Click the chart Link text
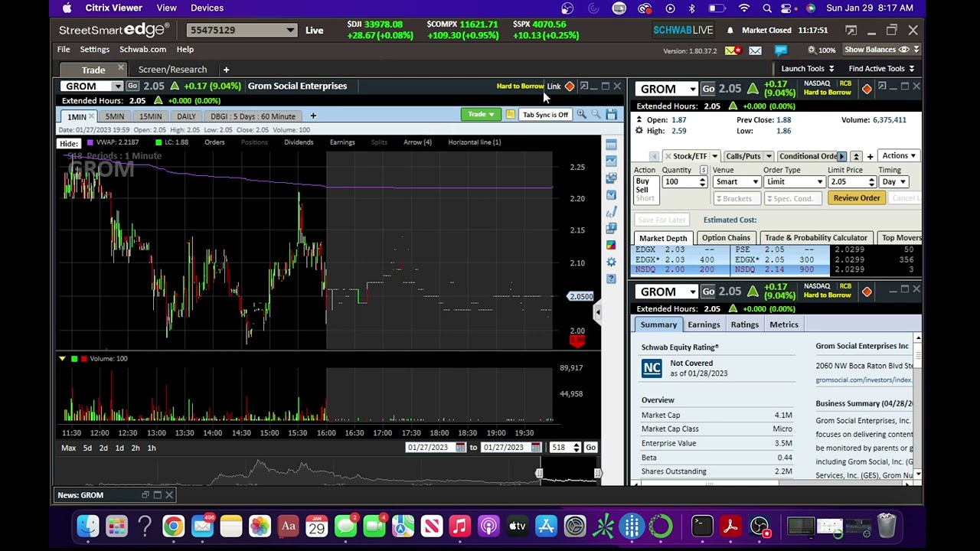 (554, 86)
